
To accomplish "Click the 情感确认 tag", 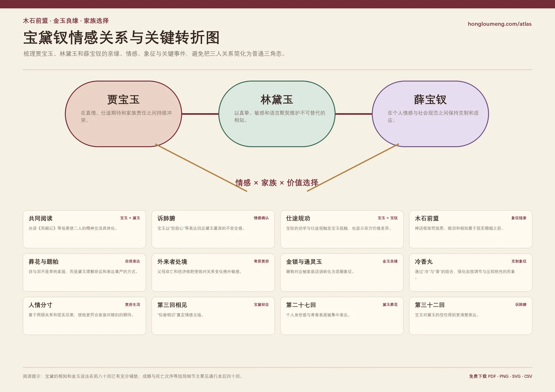I will pos(261,218).
